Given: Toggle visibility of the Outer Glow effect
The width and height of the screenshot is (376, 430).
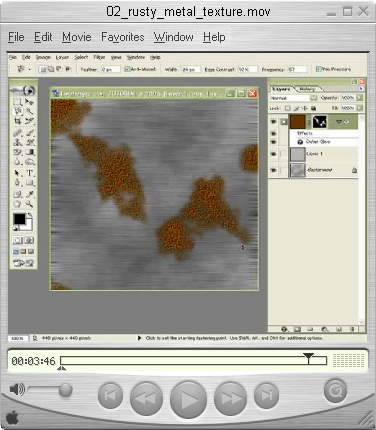Looking at the screenshot, I should point(273,142).
